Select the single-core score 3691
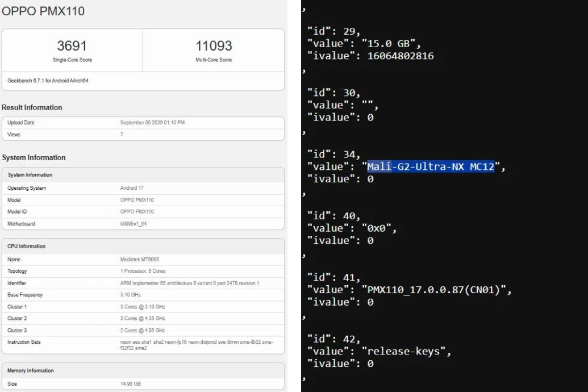Viewport: 588px width, 392px height. 72,46
